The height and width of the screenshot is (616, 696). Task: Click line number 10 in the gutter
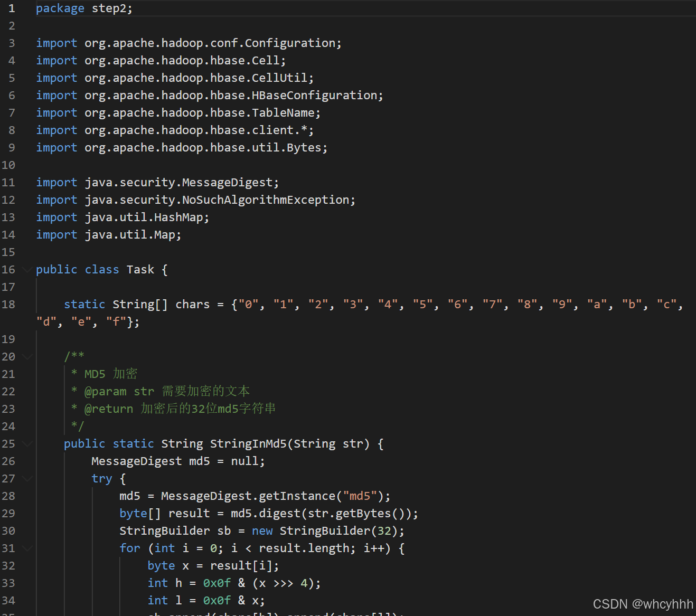pyautogui.click(x=8, y=165)
